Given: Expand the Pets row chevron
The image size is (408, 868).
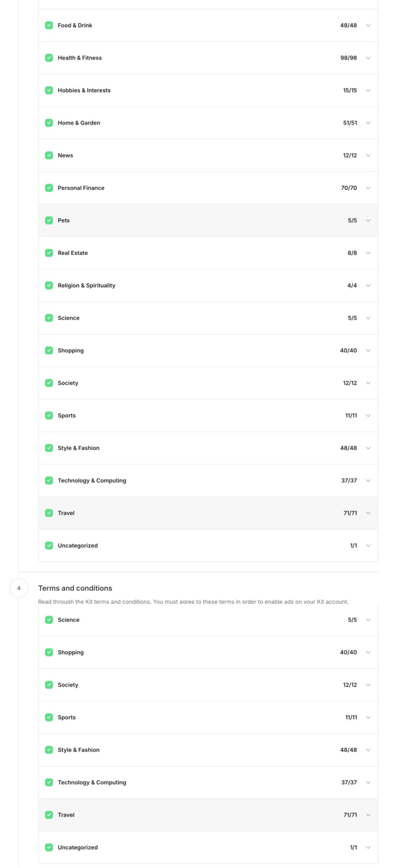Looking at the screenshot, I should (x=368, y=220).
